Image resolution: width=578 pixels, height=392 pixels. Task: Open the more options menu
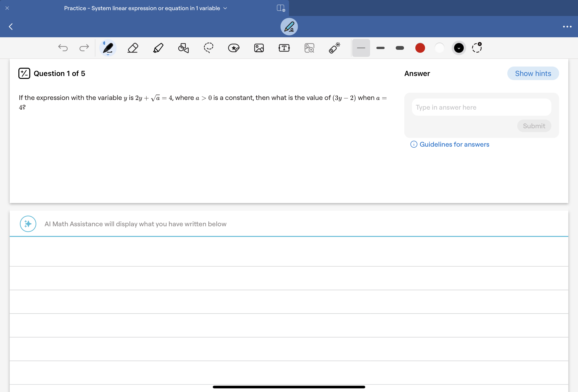567,27
